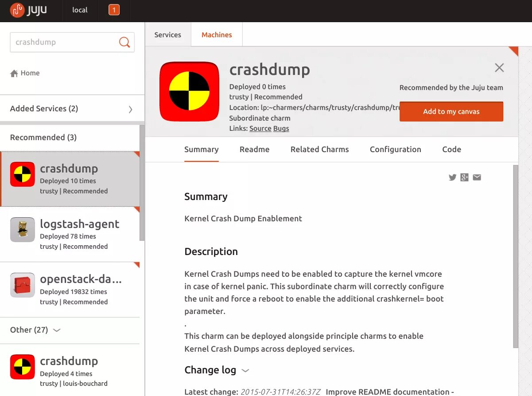Share the charm via the Twitter icon
Screen dimensions: 532x396
(x=452, y=177)
